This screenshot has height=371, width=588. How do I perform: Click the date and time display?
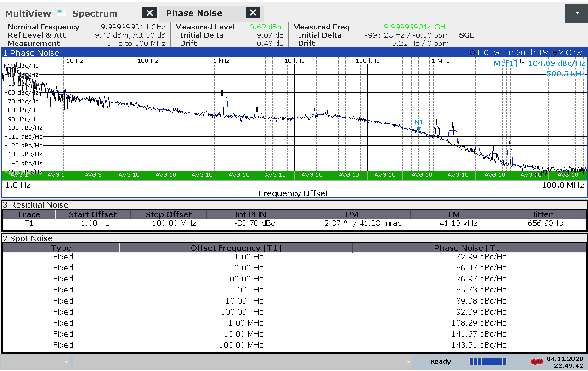pos(565,362)
